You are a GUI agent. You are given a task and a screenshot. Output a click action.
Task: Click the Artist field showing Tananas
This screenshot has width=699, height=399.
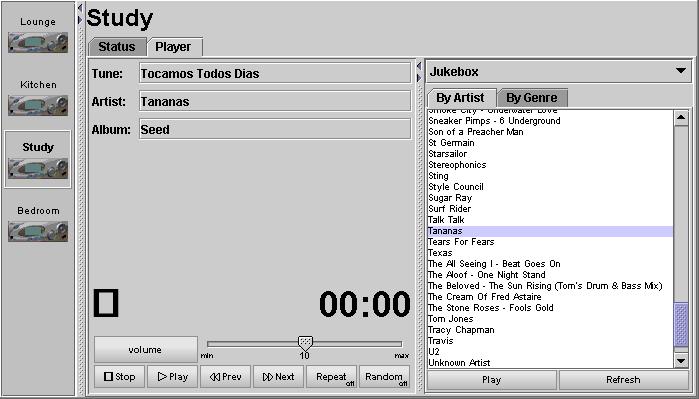pyautogui.click(x=275, y=102)
